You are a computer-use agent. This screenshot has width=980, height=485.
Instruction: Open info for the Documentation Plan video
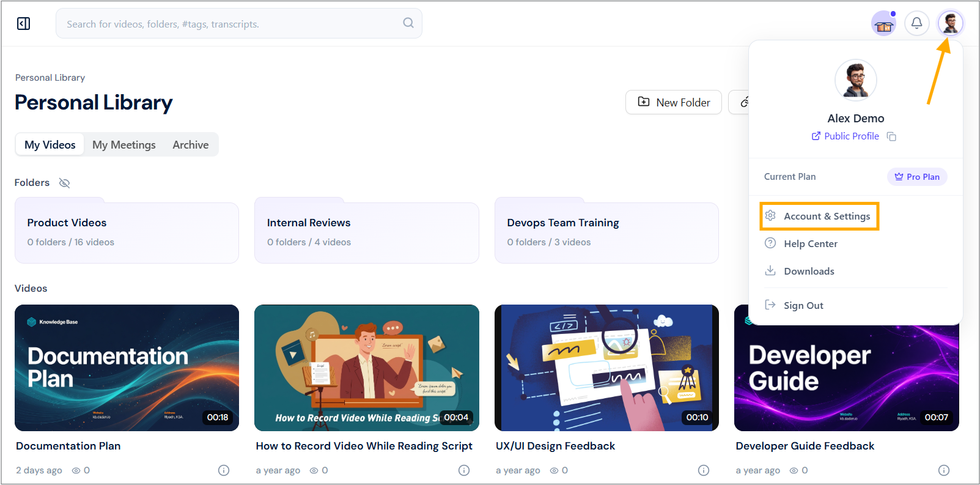coord(224,470)
